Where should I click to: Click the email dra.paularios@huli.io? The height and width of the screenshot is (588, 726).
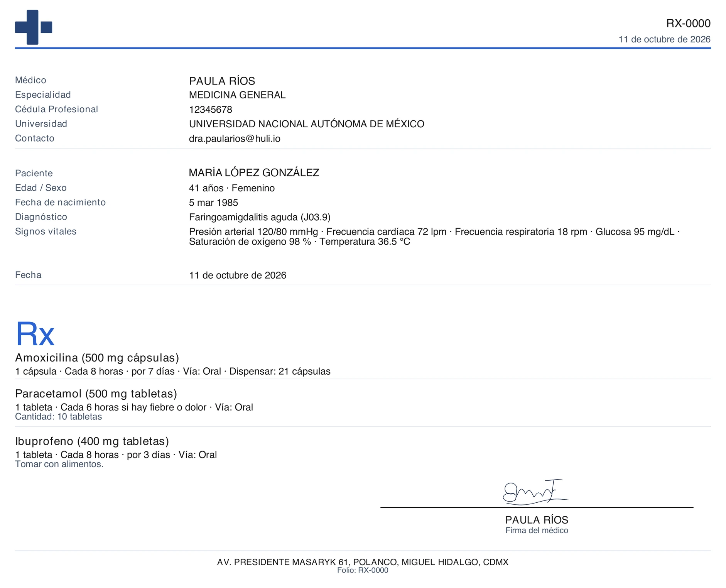[x=235, y=139]
